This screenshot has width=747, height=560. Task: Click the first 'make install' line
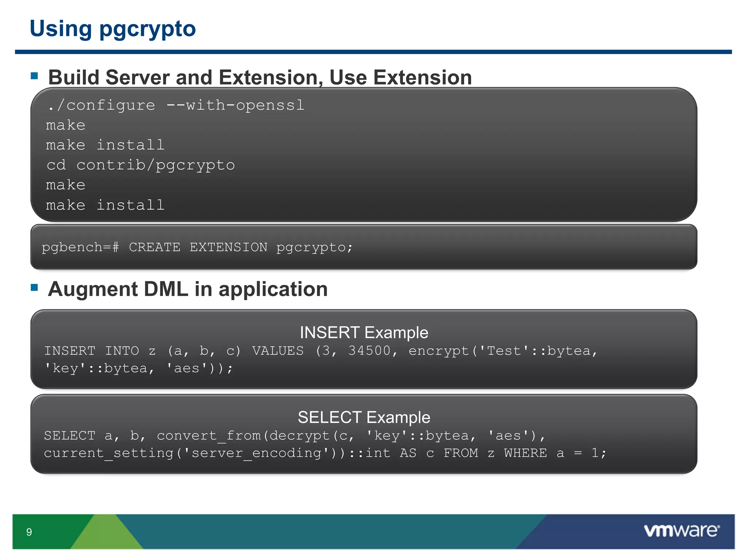pyautogui.click(x=105, y=145)
